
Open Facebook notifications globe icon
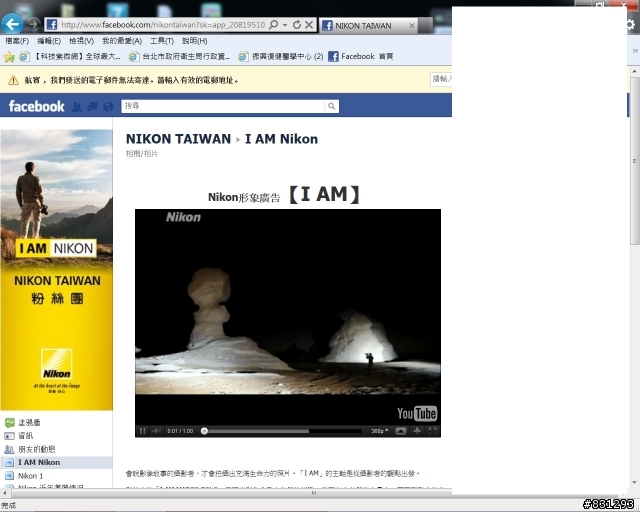pos(108,107)
